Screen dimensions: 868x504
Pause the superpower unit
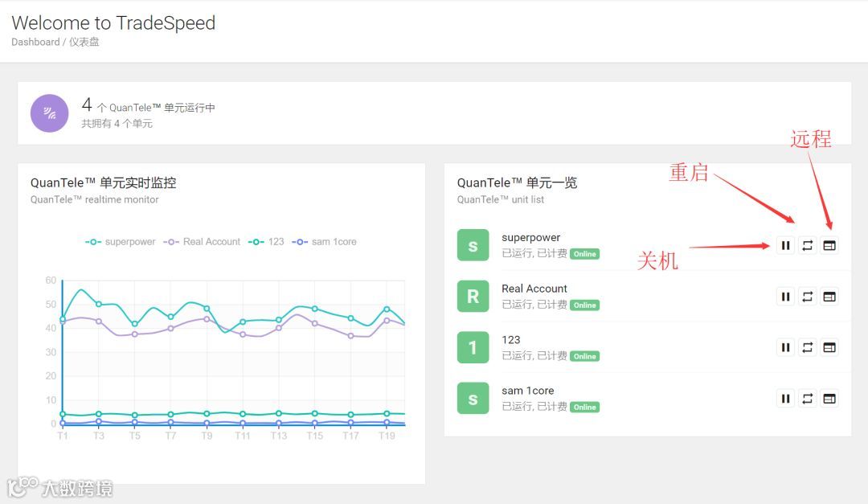(x=785, y=245)
